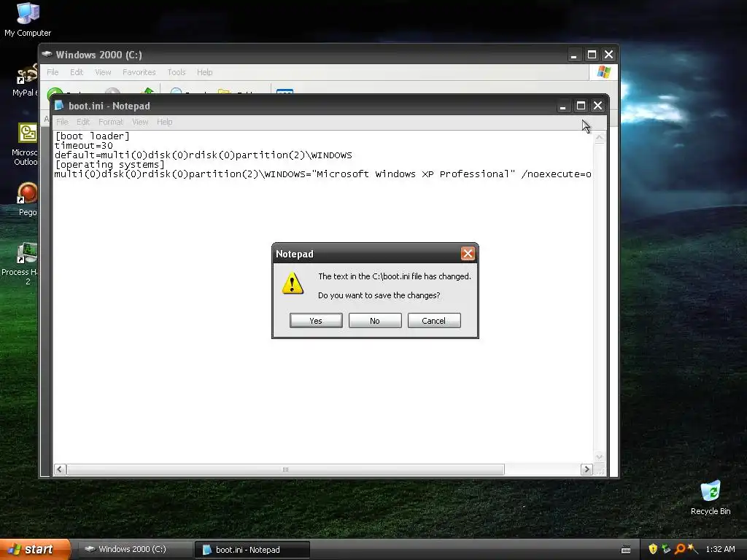The width and height of the screenshot is (747, 560).
Task: Click the Windows flag logo in the Explorer window
Action: click(603, 72)
